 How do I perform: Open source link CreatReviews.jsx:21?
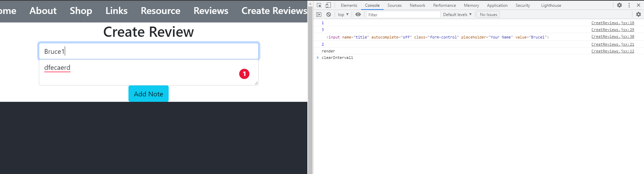613,44
